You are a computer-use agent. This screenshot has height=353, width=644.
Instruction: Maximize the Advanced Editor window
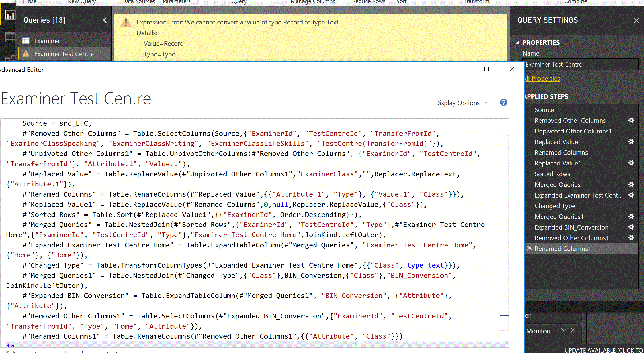(486, 69)
